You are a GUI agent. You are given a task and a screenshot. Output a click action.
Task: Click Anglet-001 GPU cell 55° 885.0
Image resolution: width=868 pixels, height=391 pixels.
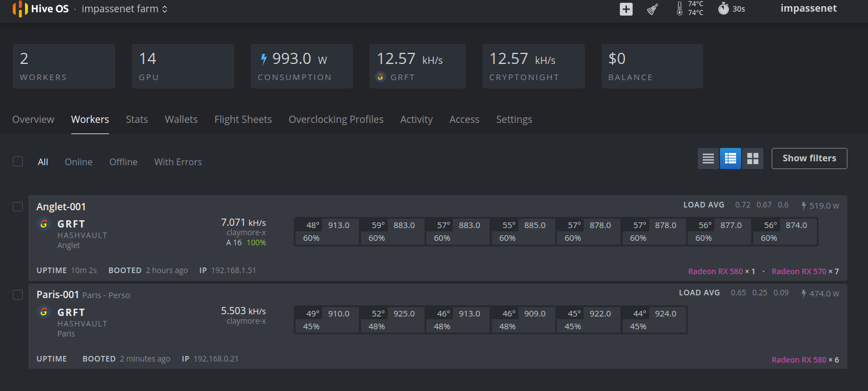[x=523, y=231]
